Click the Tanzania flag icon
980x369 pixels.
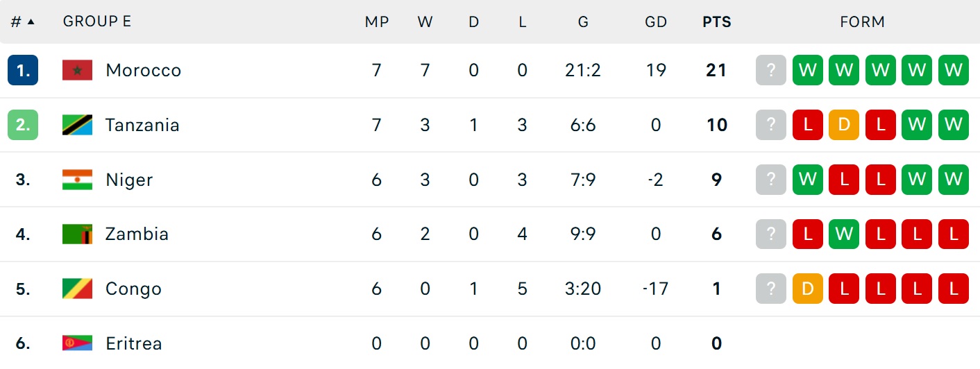click(x=77, y=125)
